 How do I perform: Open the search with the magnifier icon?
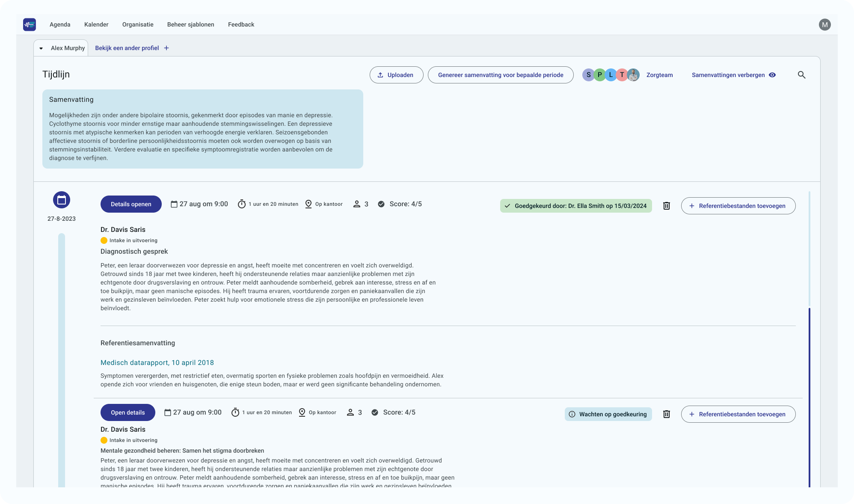click(802, 74)
